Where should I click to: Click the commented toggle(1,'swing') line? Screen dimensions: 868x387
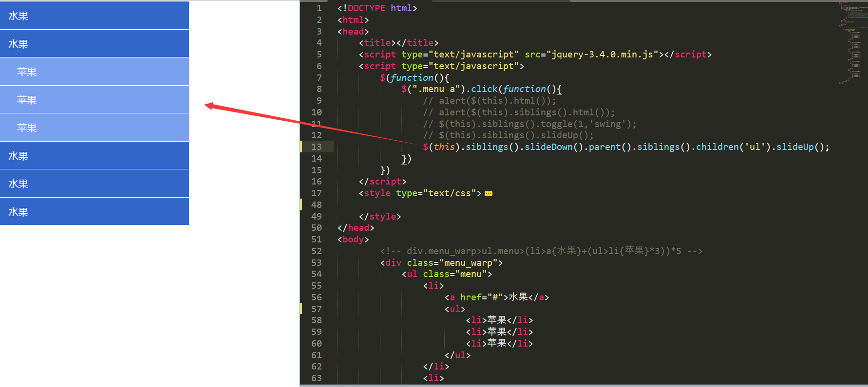pos(529,124)
